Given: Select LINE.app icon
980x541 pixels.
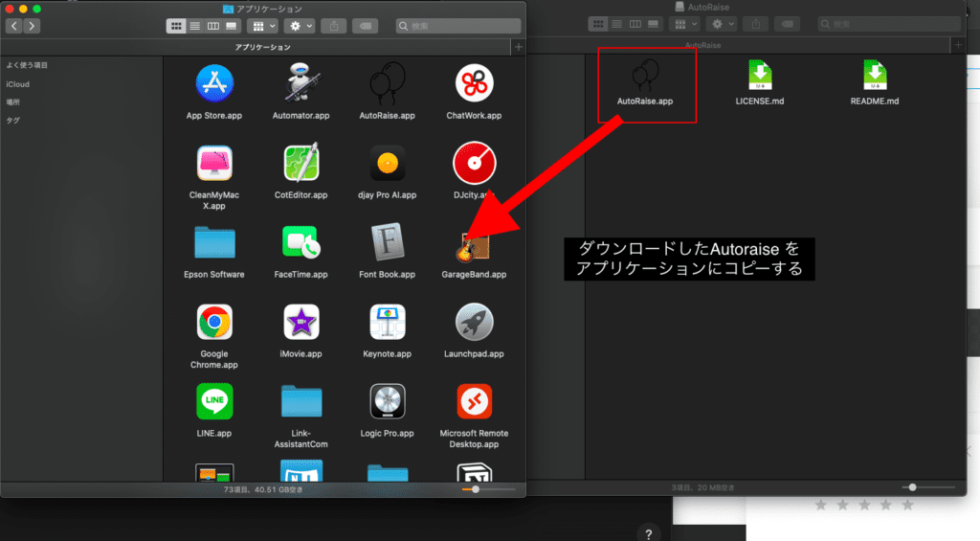Looking at the screenshot, I should click(214, 401).
